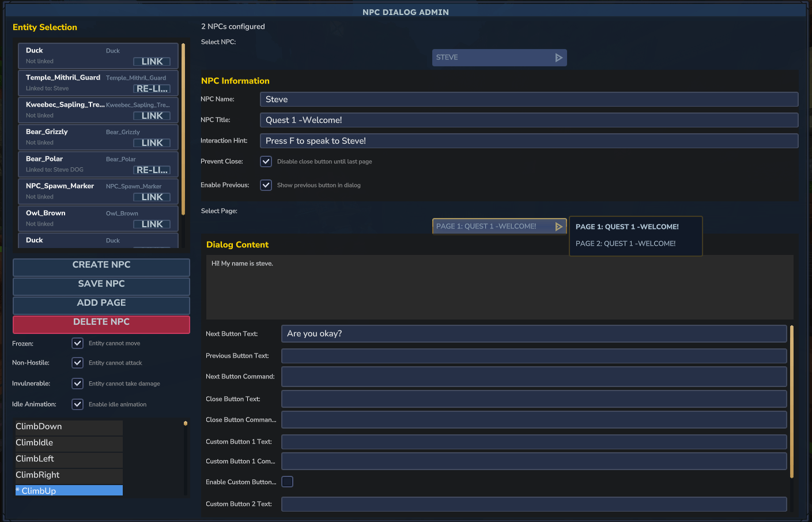Select PAGE 1: QUEST 1 -WELCOME! from dropdown
Image resolution: width=812 pixels, height=522 pixels.
(626, 227)
